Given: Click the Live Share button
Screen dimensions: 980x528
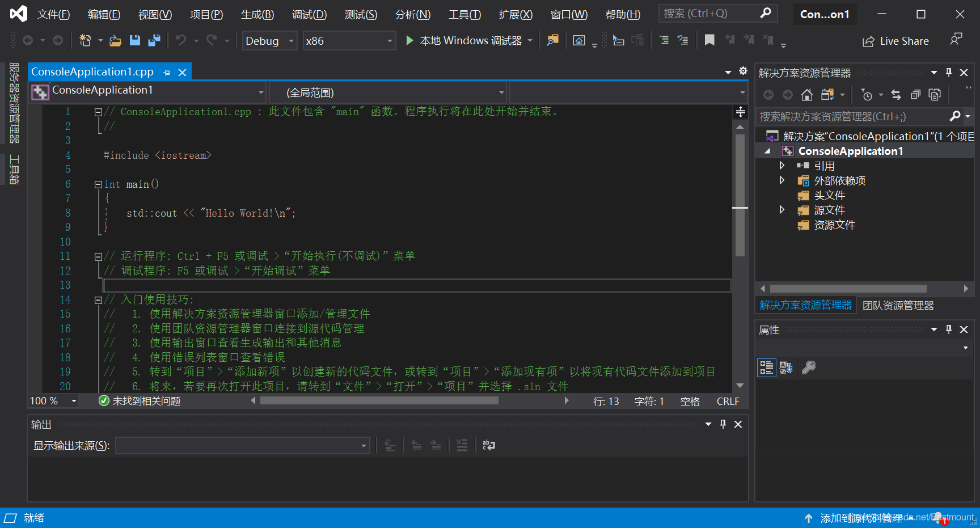Looking at the screenshot, I should tap(895, 41).
